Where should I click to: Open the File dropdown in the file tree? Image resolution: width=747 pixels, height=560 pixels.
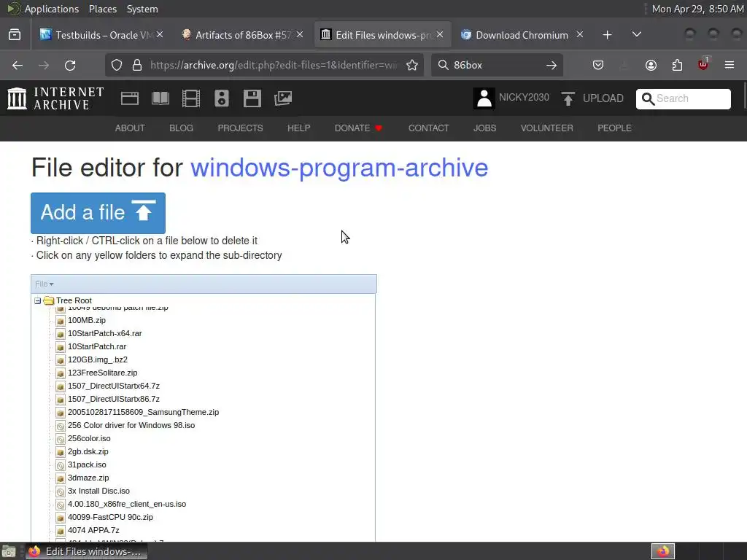(x=44, y=284)
